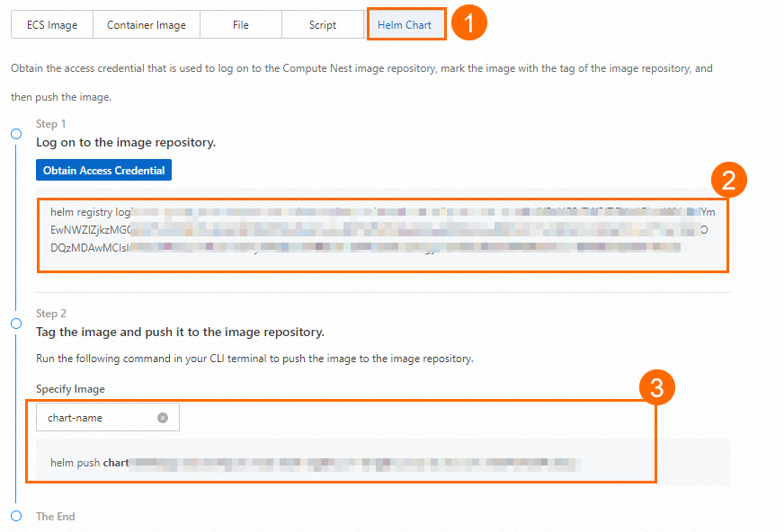The width and height of the screenshot is (784, 532).
Task: Click the helm registry login command block
Action: coord(382,229)
